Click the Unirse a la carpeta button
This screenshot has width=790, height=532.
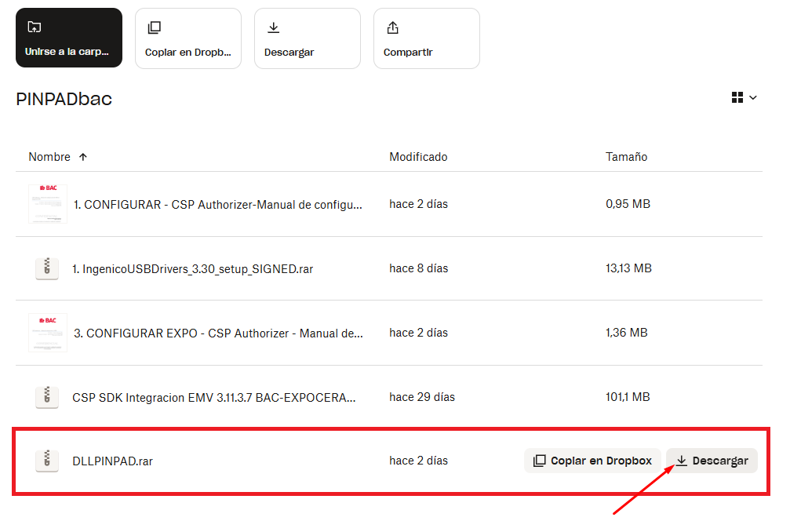coord(69,38)
